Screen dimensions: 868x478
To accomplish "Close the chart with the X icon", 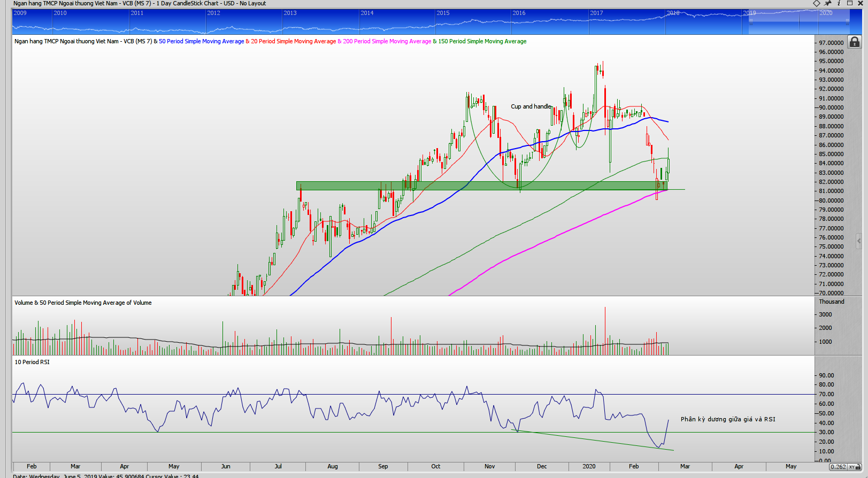I will (861, 3).
